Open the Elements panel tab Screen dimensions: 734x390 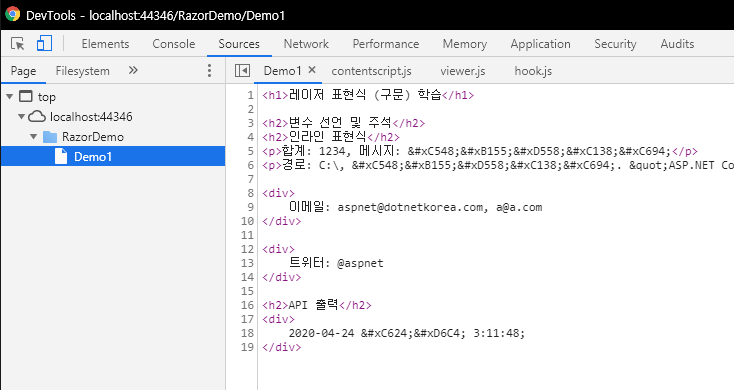[x=105, y=44]
